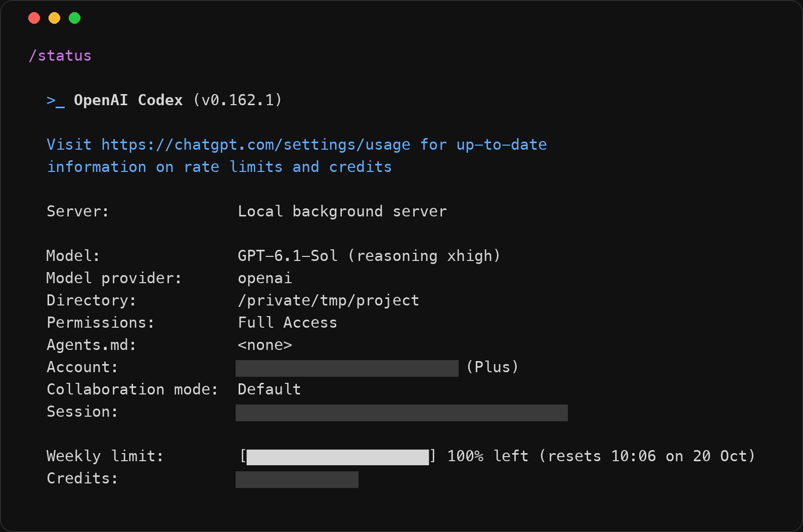Click the redacted Account value bar
Viewport: 803px width, 532px height.
click(x=347, y=368)
